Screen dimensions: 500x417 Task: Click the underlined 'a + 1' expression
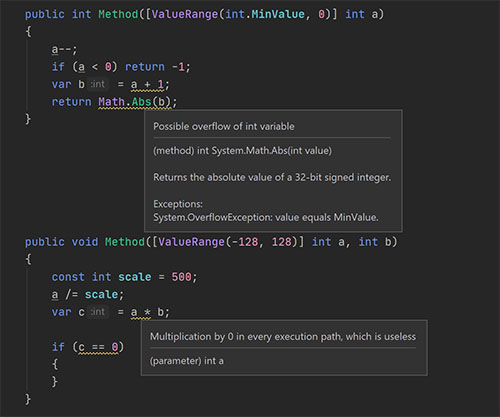[x=147, y=85]
